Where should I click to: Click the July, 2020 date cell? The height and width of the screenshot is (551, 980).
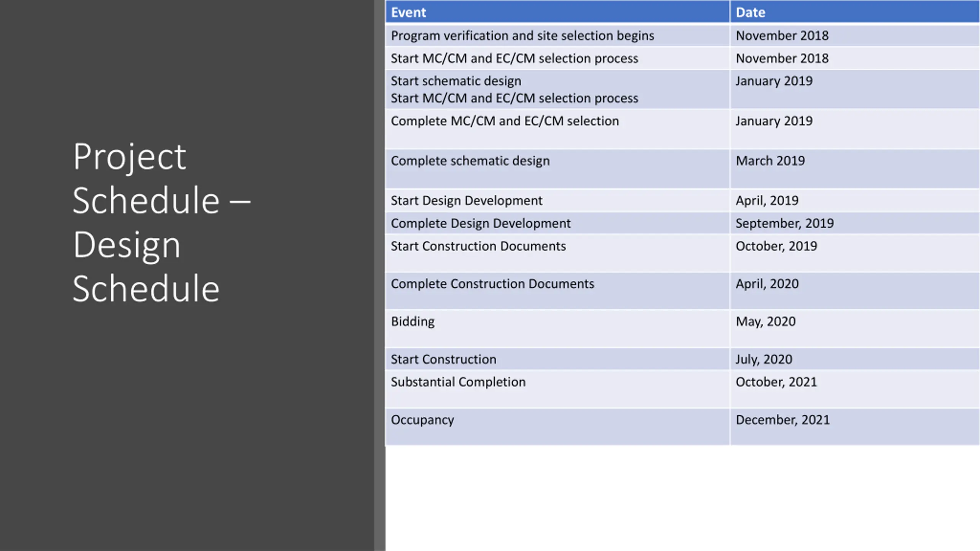coord(855,359)
